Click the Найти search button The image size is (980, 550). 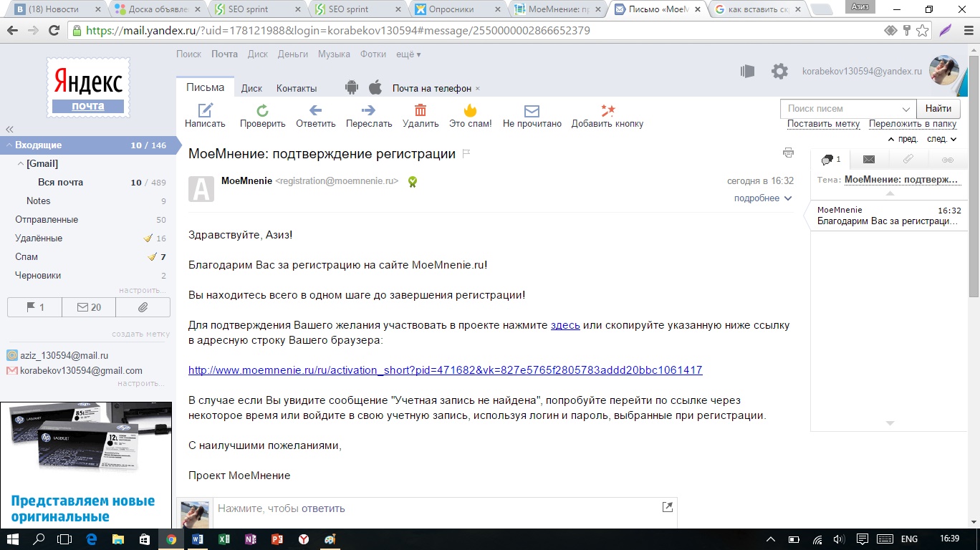(x=938, y=109)
